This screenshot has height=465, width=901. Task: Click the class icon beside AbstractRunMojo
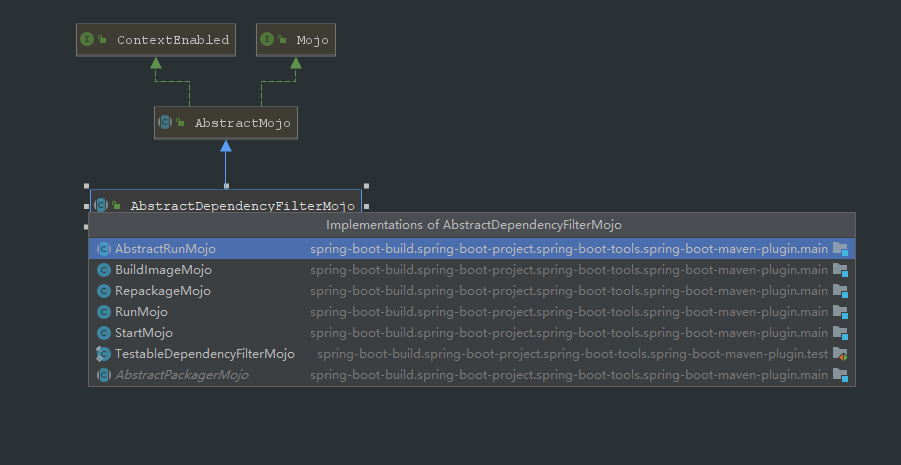click(x=103, y=249)
